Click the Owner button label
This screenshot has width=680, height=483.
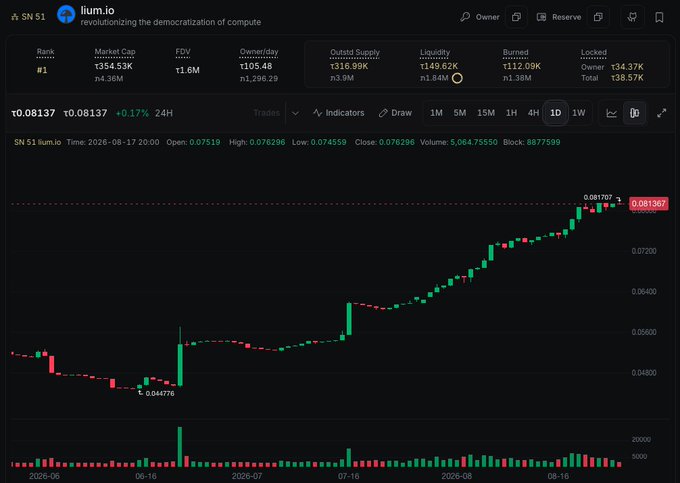pyautogui.click(x=487, y=17)
